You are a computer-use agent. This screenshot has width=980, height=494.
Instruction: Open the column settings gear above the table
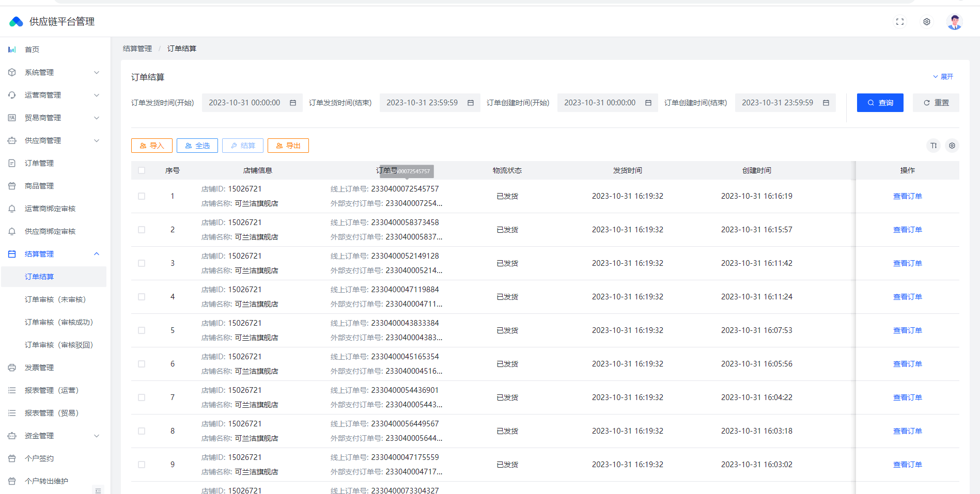(952, 146)
